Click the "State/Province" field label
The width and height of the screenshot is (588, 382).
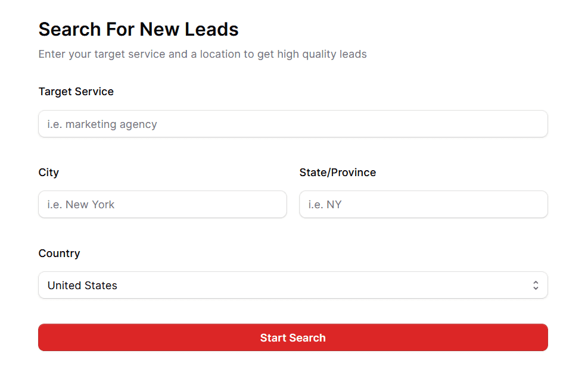coord(338,173)
